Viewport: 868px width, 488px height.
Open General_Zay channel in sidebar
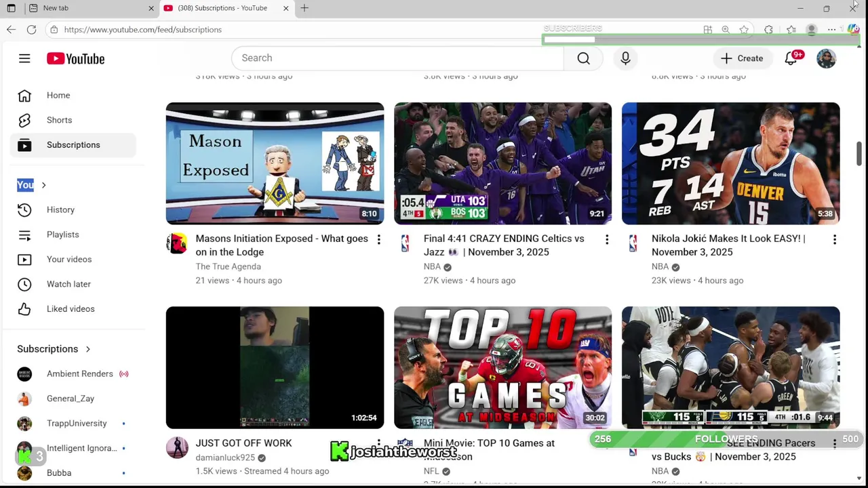[x=73, y=399]
